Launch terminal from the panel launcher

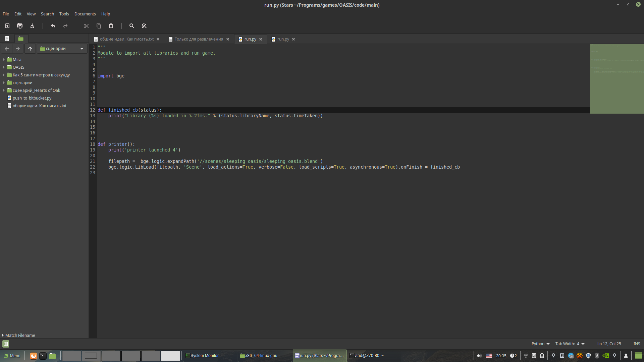click(43, 356)
